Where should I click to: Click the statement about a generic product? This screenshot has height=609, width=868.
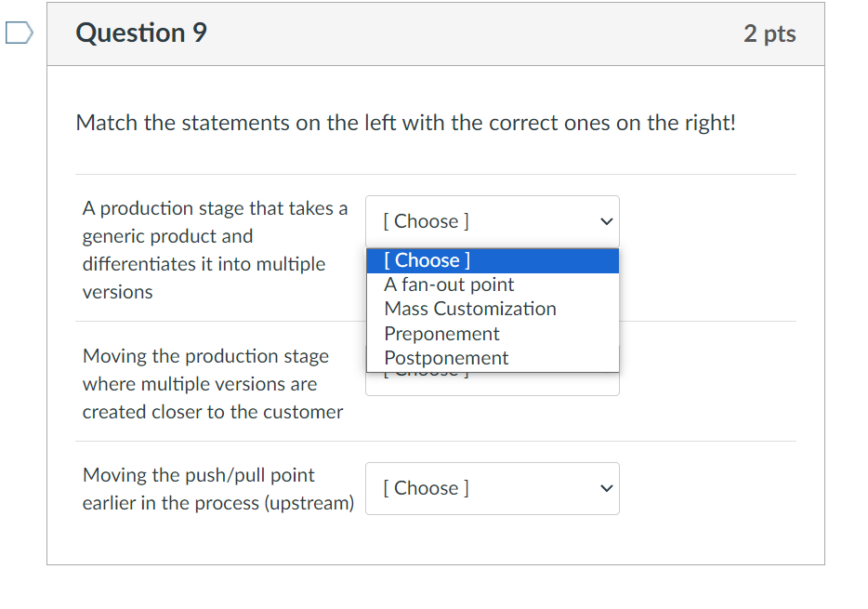(214, 249)
